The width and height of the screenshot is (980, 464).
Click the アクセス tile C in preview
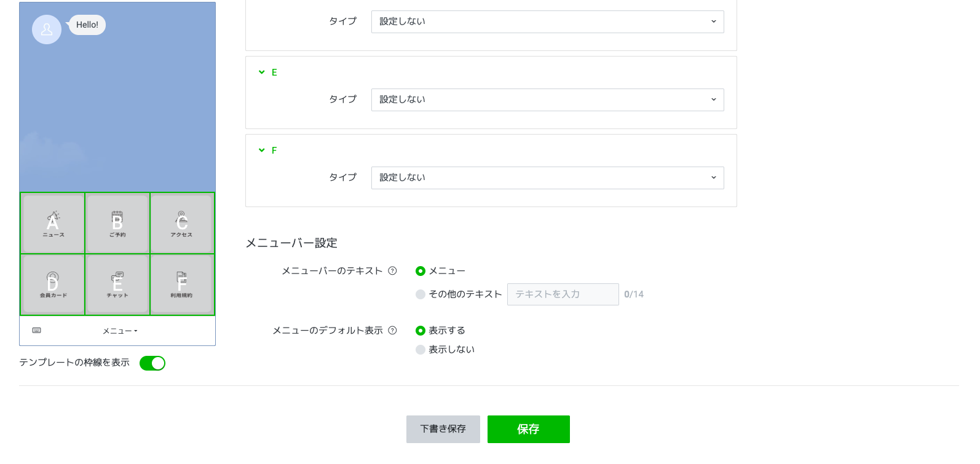click(x=182, y=223)
